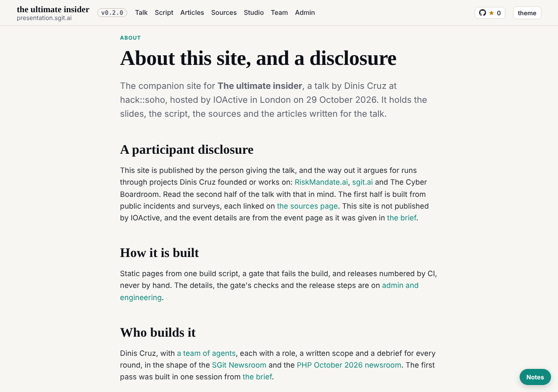This screenshot has height=392, width=558.
Task: Open the floating Notes button
Action: tap(535, 377)
